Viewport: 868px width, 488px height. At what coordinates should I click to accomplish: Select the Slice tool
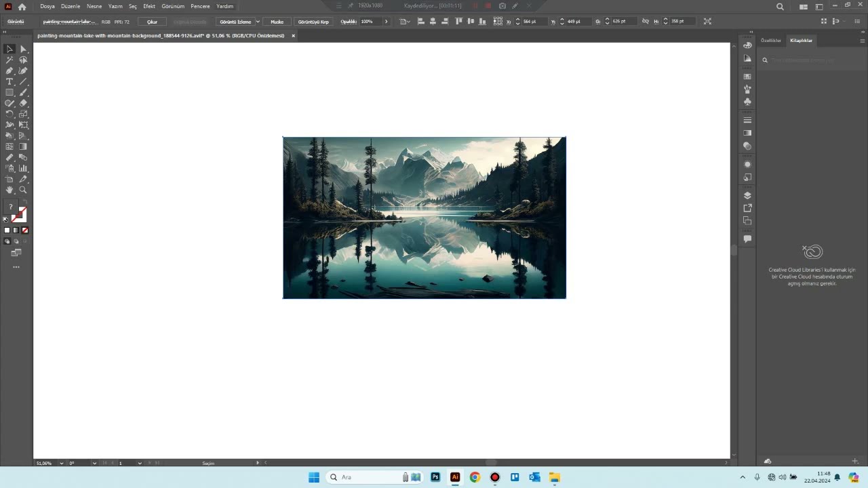23,179
